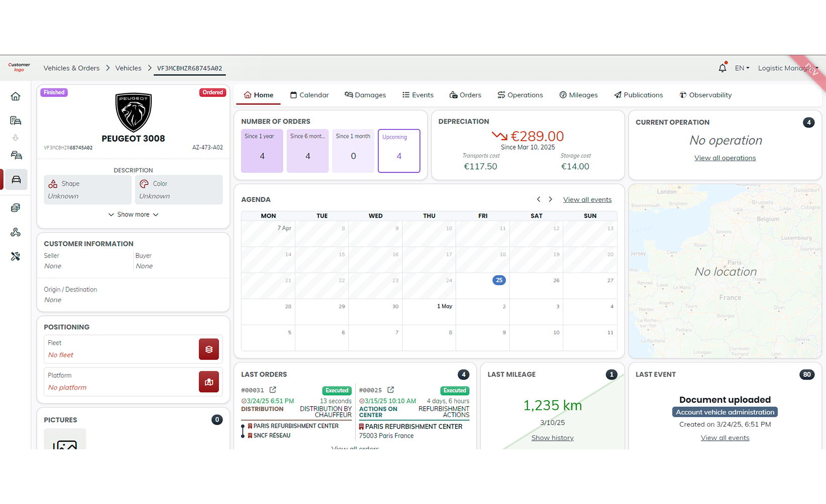Go to next agenda period arrow
The width and height of the screenshot is (826, 504).
[551, 199]
